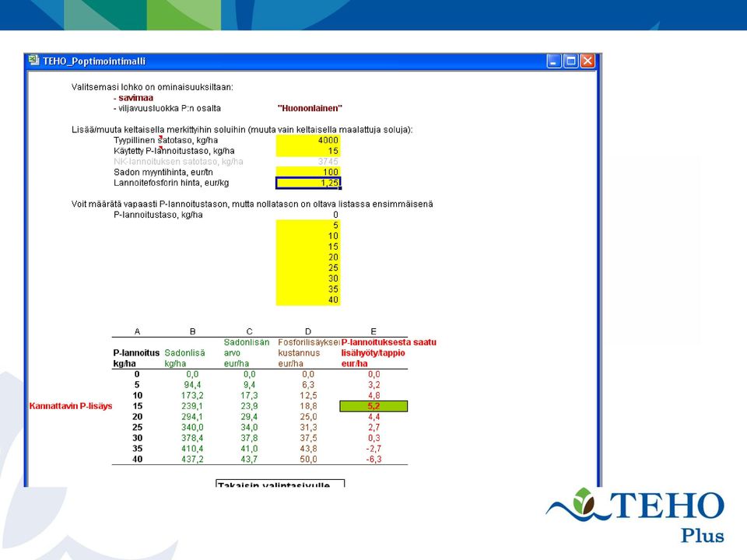Click the 0,3 lisähyöty value
The height and width of the screenshot is (560, 747).
tap(374, 438)
